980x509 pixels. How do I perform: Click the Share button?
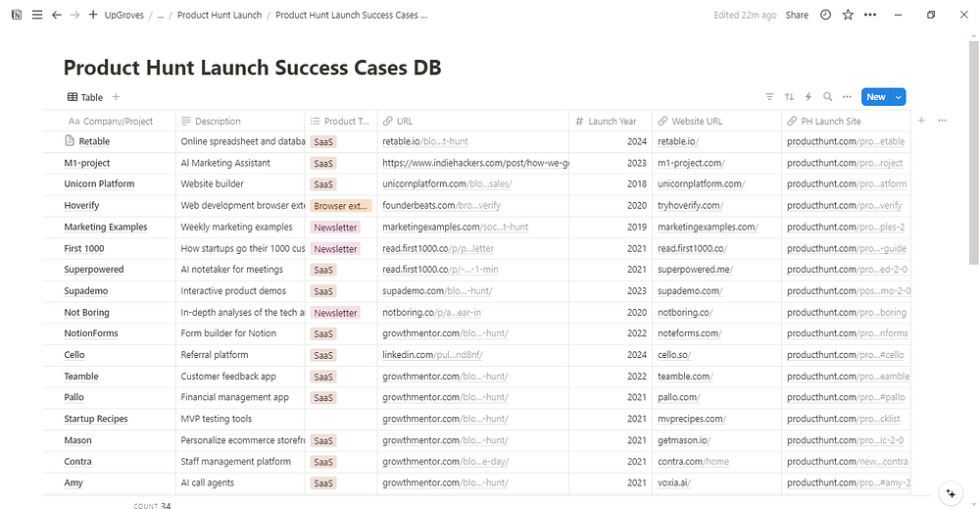coord(797,16)
